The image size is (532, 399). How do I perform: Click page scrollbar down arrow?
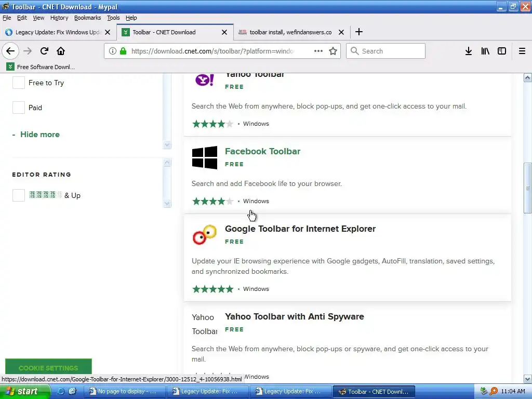(527, 379)
